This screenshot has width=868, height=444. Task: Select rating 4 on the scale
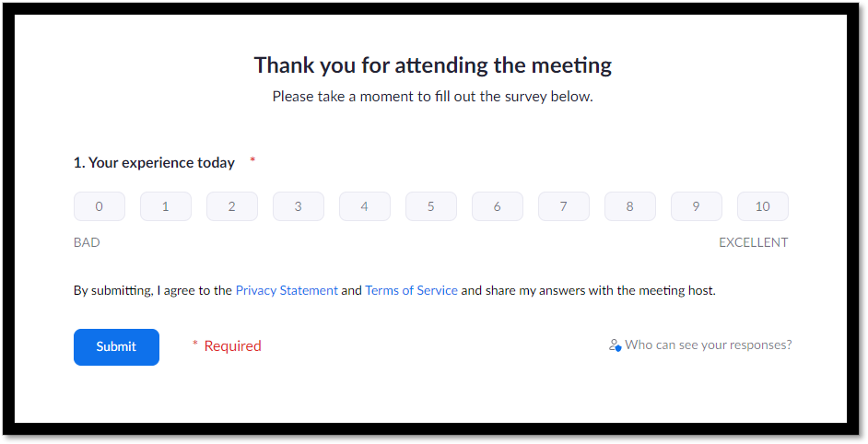tap(365, 206)
